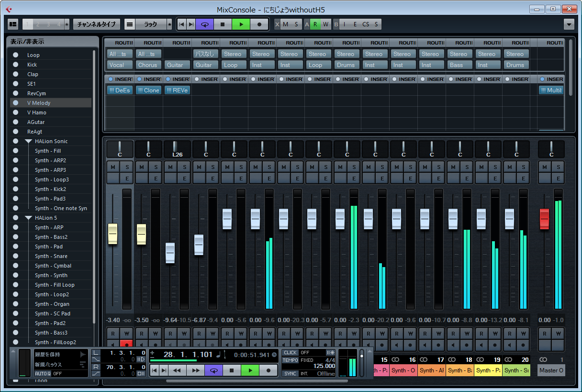Toggle visibility dot for Clap
This screenshot has width=582, height=392.
[x=16, y=74]
